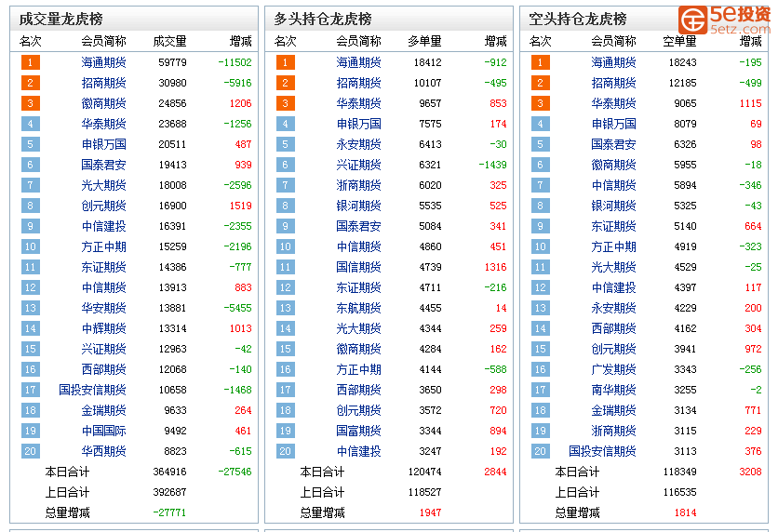
Task: Select the 东航期货 member link
Action: tap(358, 308)
